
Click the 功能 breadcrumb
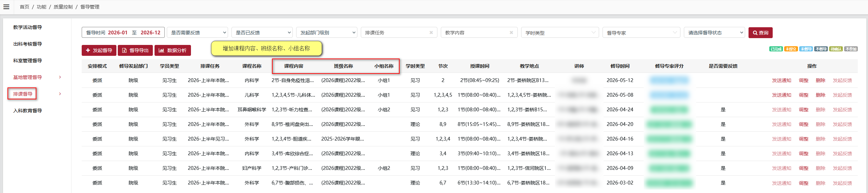click(42, 7)
